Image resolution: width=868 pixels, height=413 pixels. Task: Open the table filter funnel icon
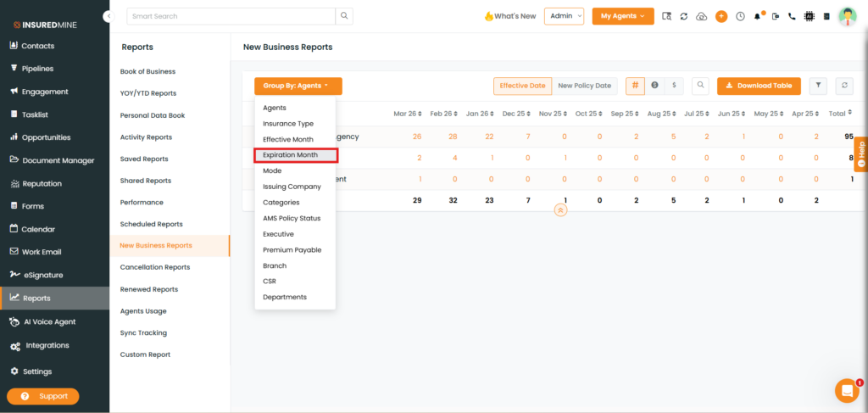(818, 86)
